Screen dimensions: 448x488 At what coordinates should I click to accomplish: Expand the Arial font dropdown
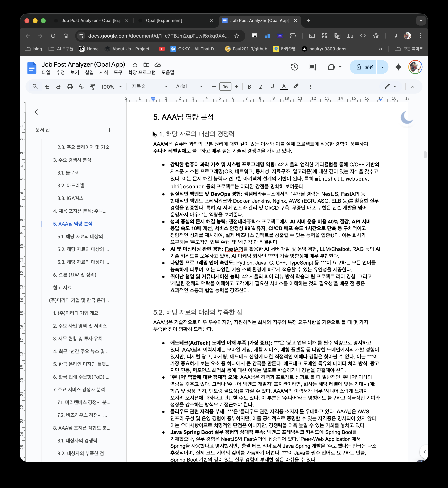pyautogui.click(x=189, y=86)
